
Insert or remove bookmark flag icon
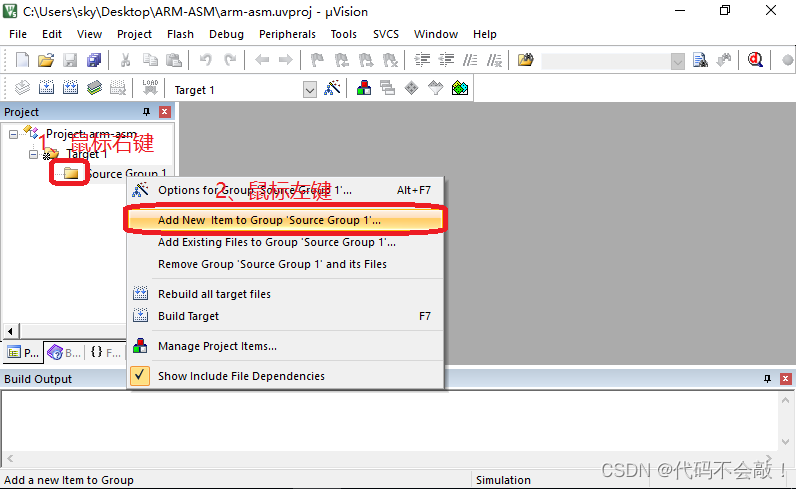click(x=317, y=60)
